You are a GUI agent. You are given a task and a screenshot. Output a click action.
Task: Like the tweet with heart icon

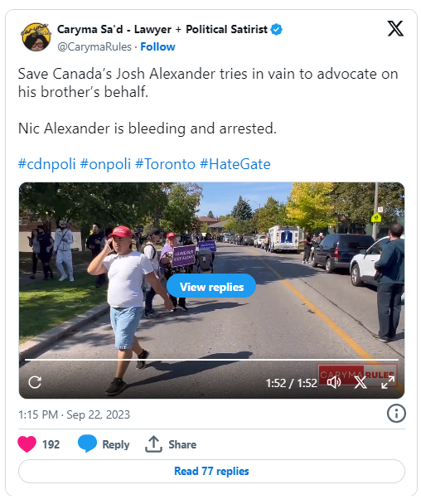point(27,444)
